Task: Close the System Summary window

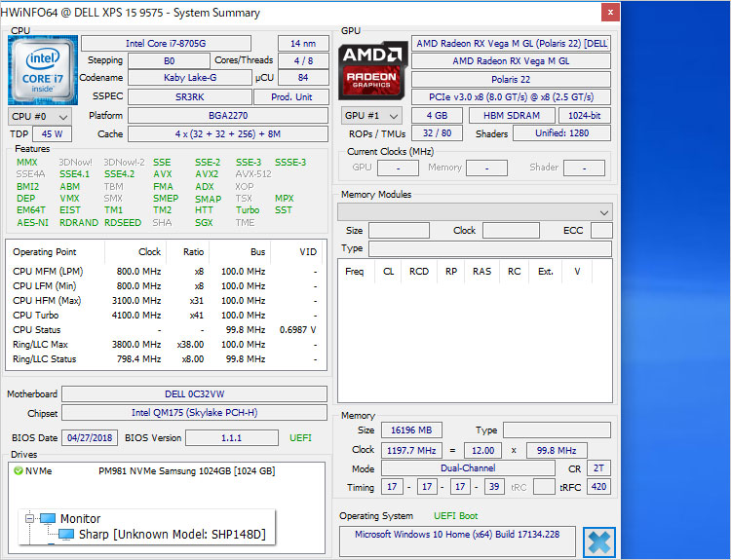Action: coord(609,13)
